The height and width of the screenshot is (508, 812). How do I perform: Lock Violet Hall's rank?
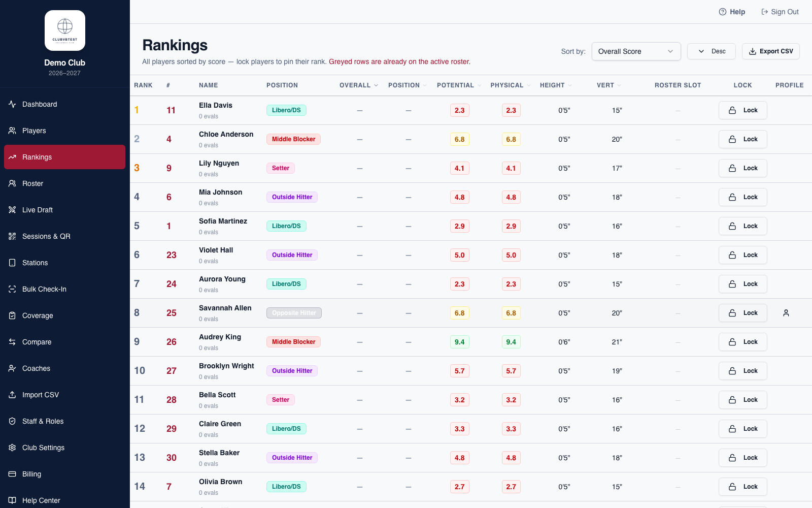(x=742, y=255)
